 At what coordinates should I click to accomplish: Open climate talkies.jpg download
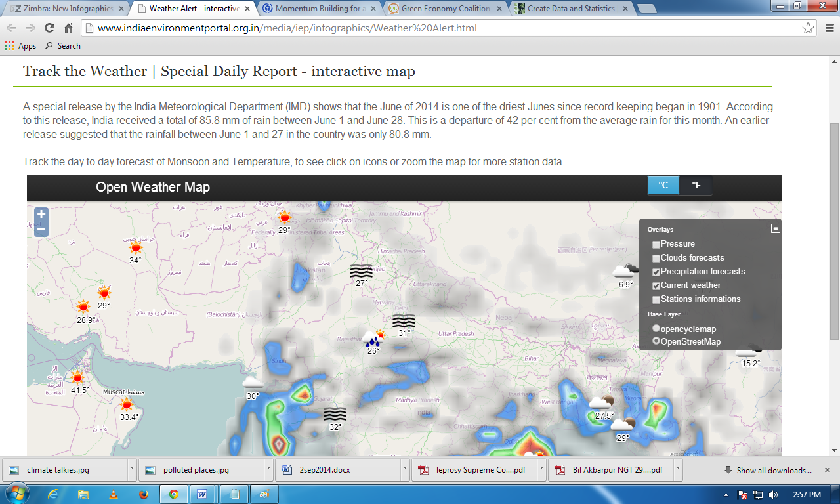coord(65,470)
